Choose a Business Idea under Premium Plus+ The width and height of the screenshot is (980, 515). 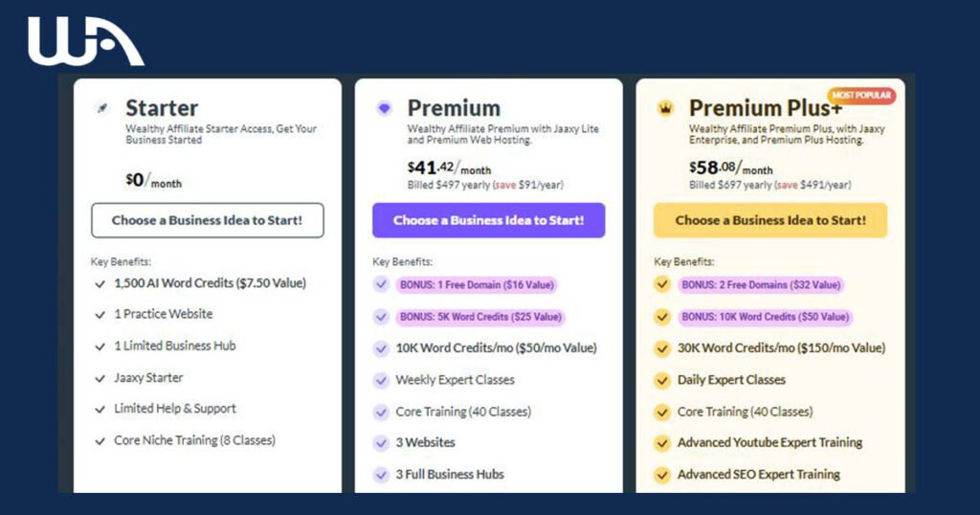tap(770, 220)
